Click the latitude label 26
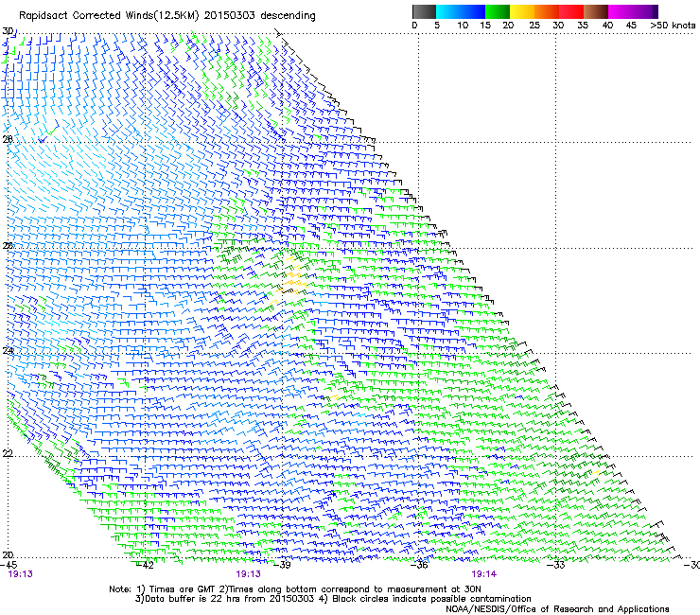This screenshot has width=700, height=615. pos(8,246)
